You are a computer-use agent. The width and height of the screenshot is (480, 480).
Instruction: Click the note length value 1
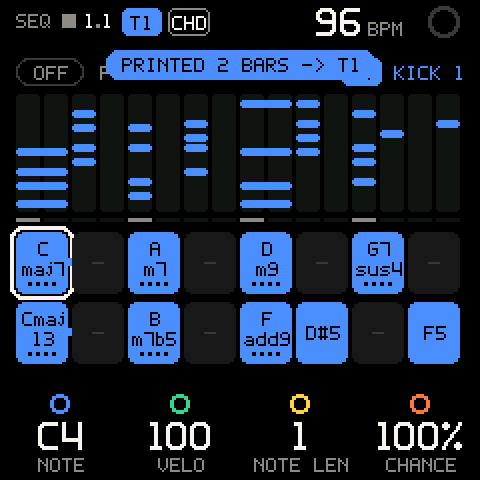299,436
